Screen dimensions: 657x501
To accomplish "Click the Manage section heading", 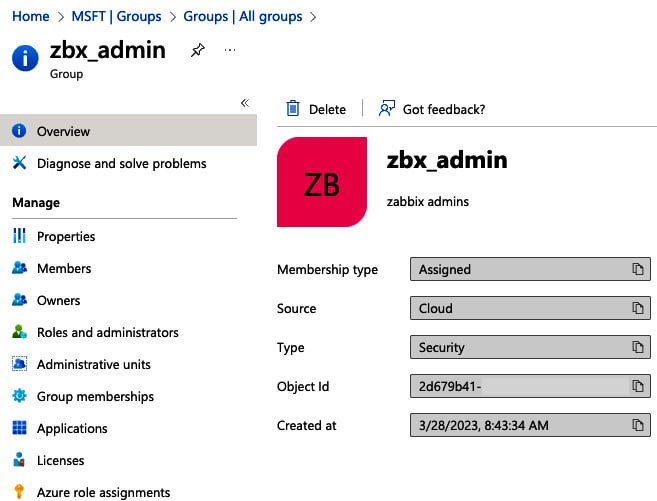I will coord(36,203).
